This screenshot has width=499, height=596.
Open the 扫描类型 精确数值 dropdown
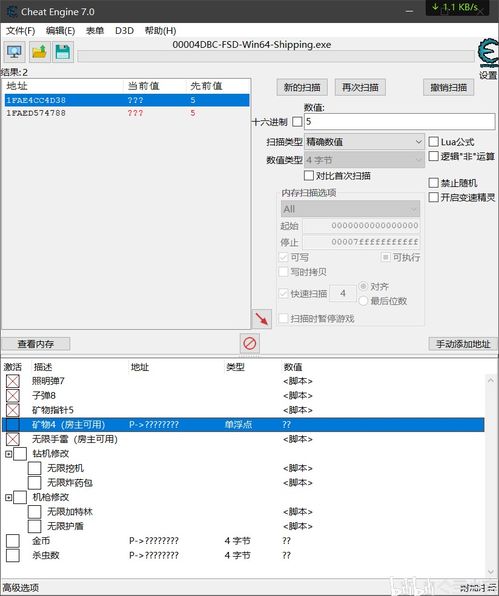[364, 142]
